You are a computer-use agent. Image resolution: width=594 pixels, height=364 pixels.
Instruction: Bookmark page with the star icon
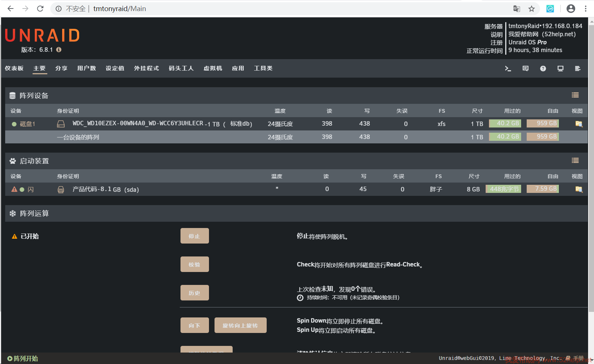531,8
